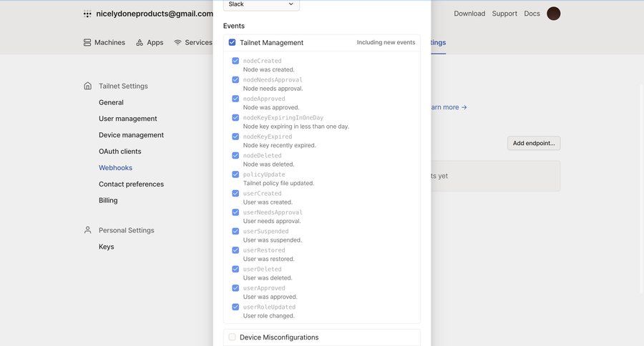Open Keys under Personal Settings
Screen dimensions: 644x346
(106, 247)
